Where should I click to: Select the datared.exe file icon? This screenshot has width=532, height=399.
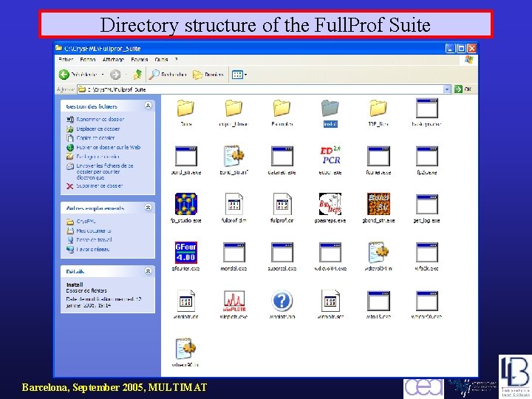click(282, 156)
